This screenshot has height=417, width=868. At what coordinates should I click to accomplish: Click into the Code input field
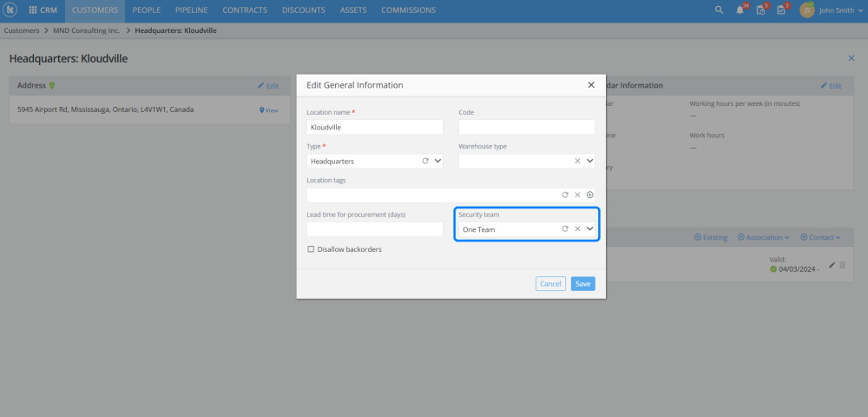[x=526, y=127]
